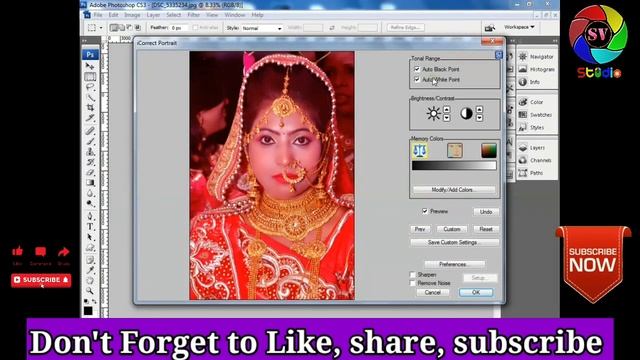The image size is (640, 360).
Task: Click the Undo button
Action: click(x=486, y=212)
